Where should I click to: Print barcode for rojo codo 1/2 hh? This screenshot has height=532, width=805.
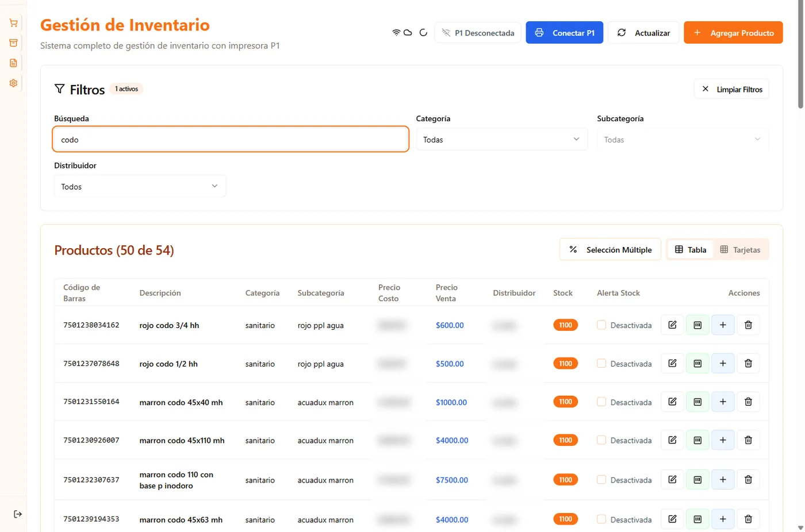click(x=697, y=364)
